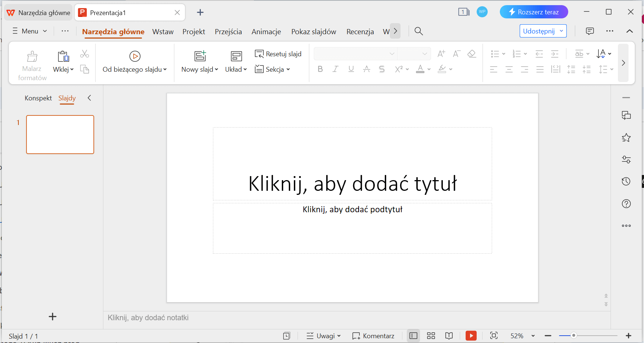
Task: Toggle align text left
Action: (x=494, y=69)
